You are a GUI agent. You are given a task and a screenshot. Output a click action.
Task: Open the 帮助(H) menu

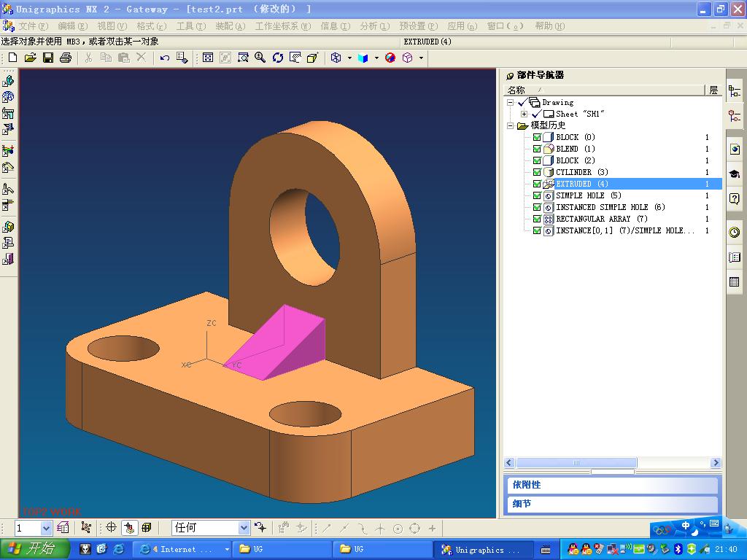(x=549, y=26)
